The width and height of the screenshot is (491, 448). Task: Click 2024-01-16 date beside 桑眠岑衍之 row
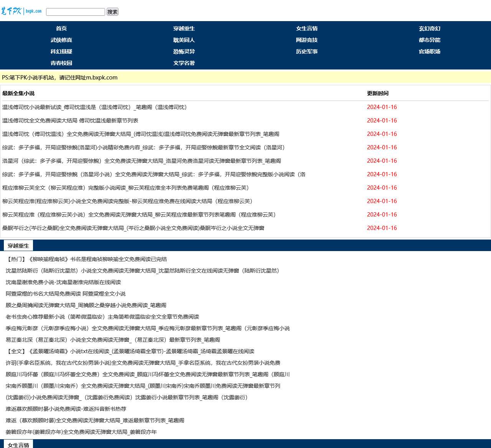point(382,228)
